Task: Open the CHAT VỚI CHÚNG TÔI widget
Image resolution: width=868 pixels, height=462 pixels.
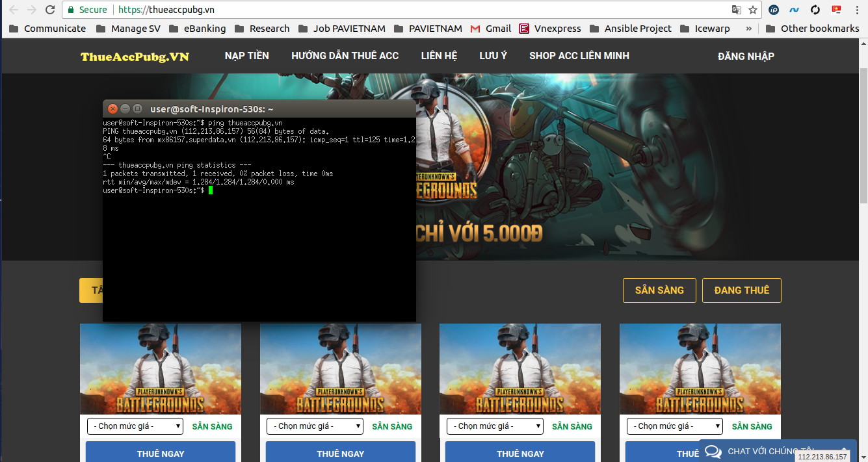Action: (x=778, y=451)
